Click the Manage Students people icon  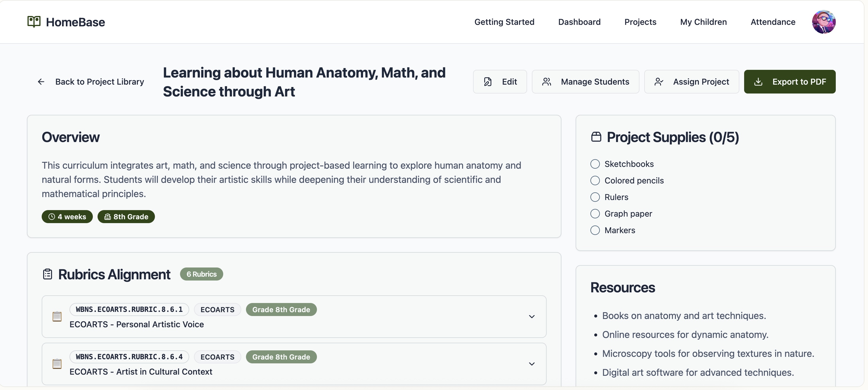(x=547, y=81)
